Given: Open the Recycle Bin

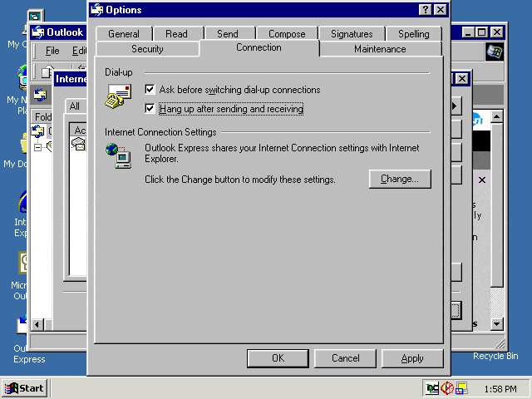Looking at the screenshot, I should click(x=495, y=356).
